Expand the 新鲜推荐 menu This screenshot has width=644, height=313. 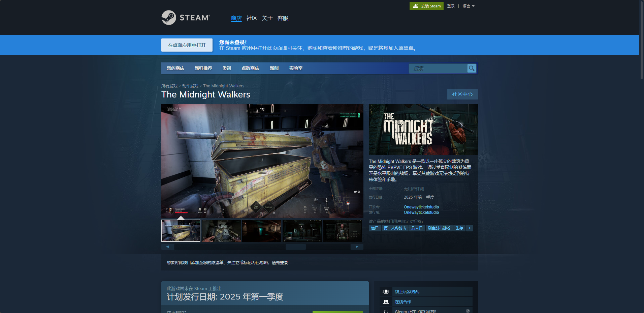coord(203,68)
